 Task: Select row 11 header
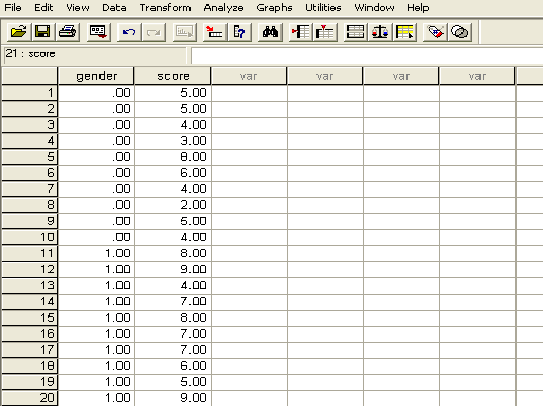(30, 253)
